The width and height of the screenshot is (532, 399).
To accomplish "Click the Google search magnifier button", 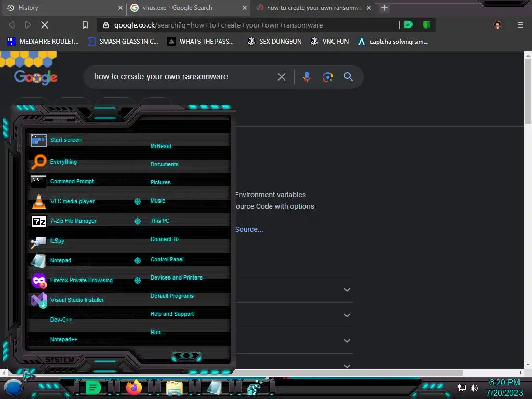I will tap(348, 77).
